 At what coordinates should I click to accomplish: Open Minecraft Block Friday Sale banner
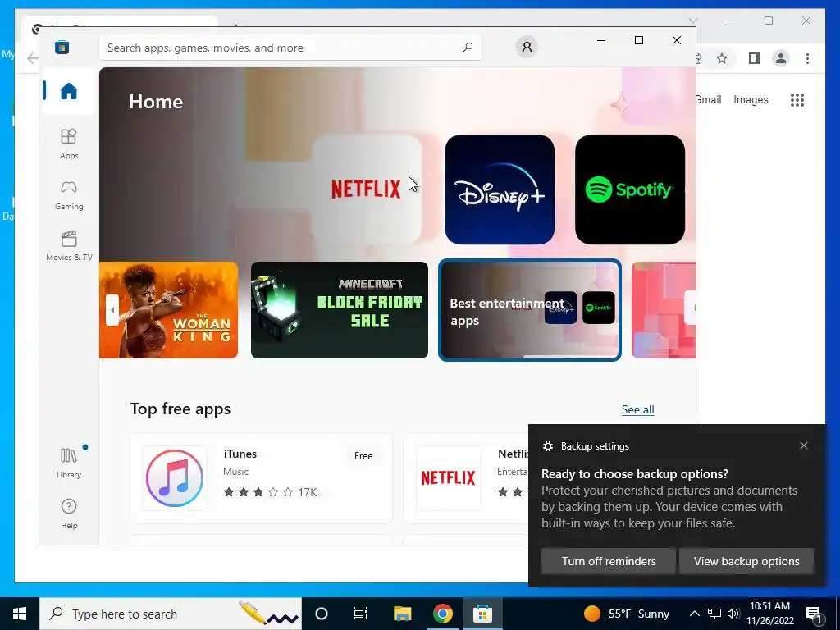point(339,310)
